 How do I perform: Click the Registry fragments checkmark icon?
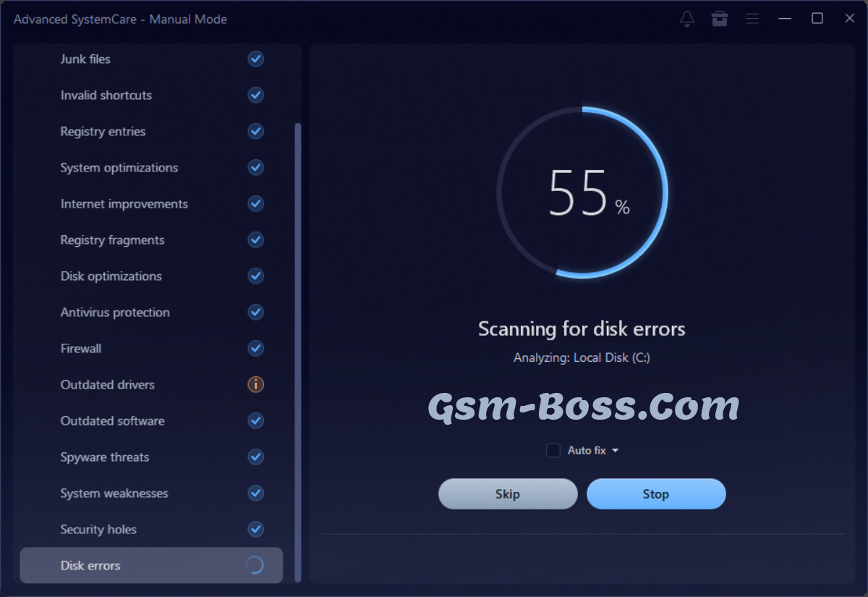click(x=256, y=240)
